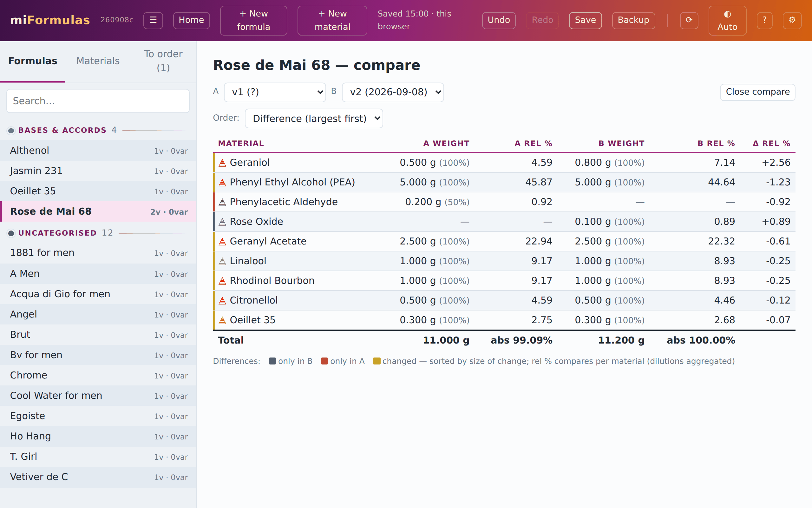The width and height of the screenshot is (812, 508).
Task: Click the Rose Oxide pyramid icon
Action: (x=222, y=222)
